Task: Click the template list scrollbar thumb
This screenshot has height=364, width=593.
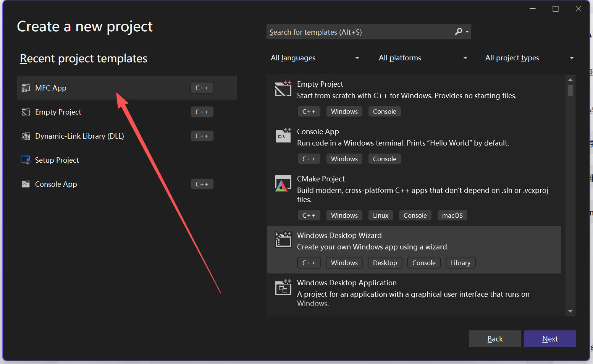Action: (570, 91)
